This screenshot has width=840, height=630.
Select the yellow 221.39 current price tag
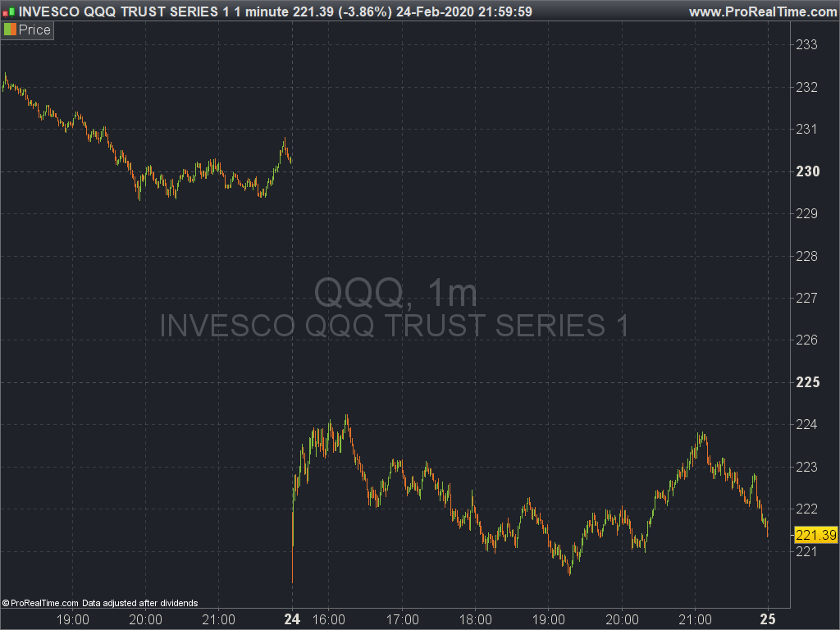[x=815, y=535]
